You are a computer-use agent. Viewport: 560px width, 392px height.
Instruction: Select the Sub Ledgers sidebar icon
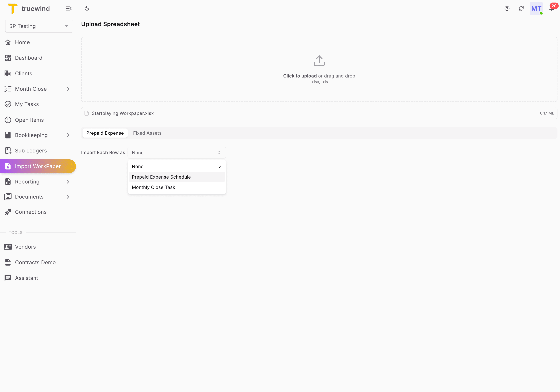[8, 150]
